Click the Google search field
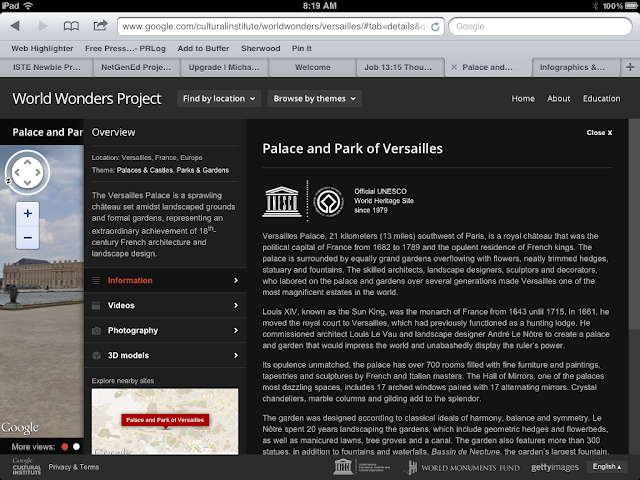The image size is (640, 480). click(540, 27)
